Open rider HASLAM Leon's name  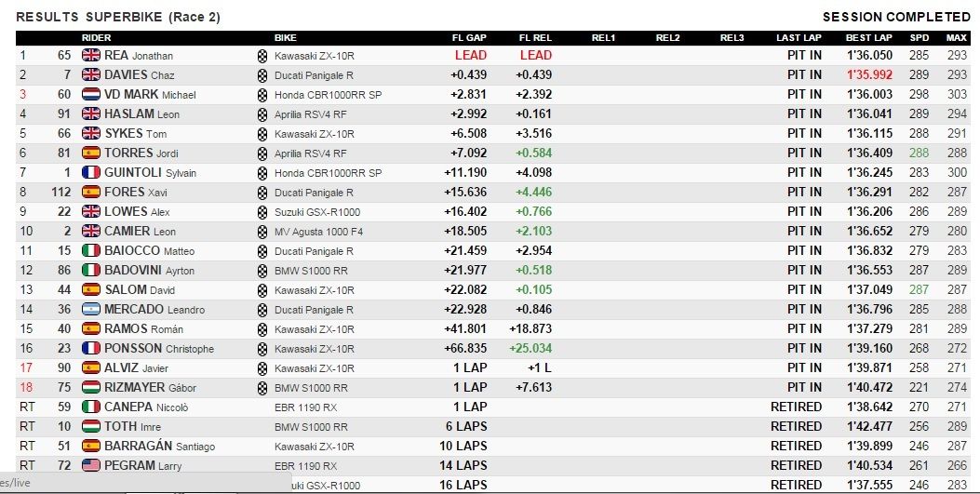tap(141, 114)
